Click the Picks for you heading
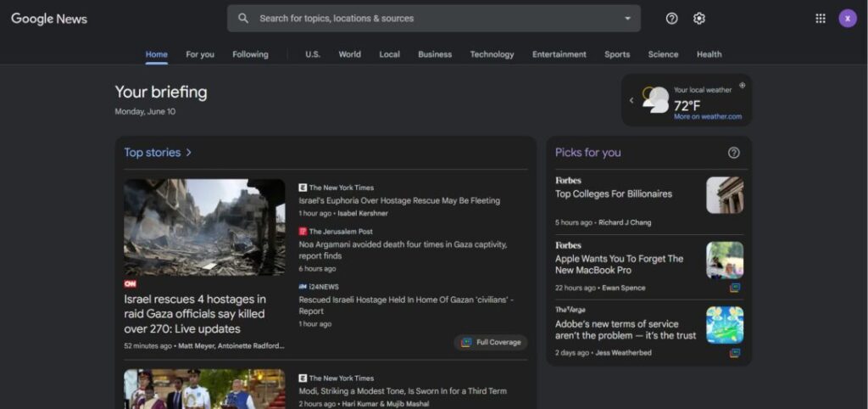The width and height of the screenshot is (868, 409). (x=588, y=153)
